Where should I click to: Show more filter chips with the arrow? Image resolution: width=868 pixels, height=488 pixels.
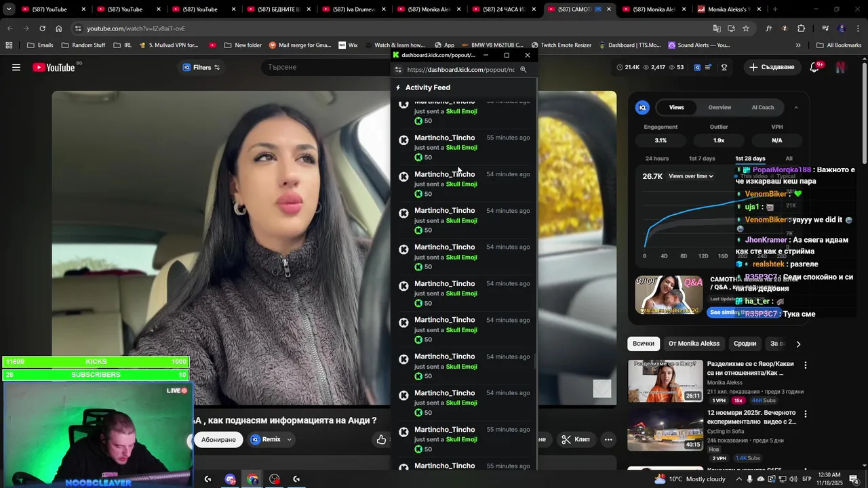798,344
